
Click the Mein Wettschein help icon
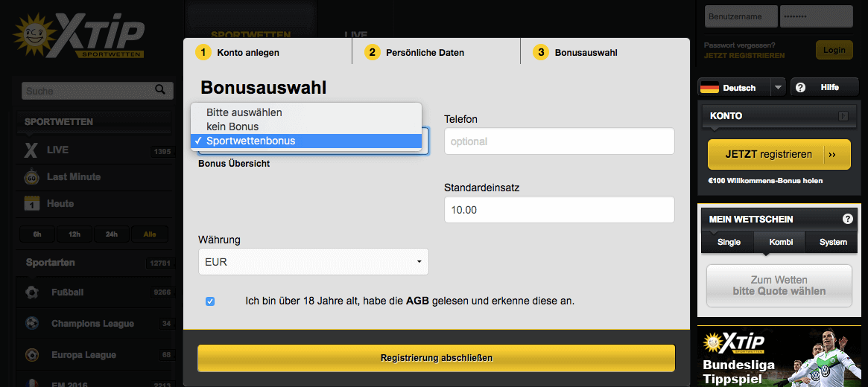(848, 219)
